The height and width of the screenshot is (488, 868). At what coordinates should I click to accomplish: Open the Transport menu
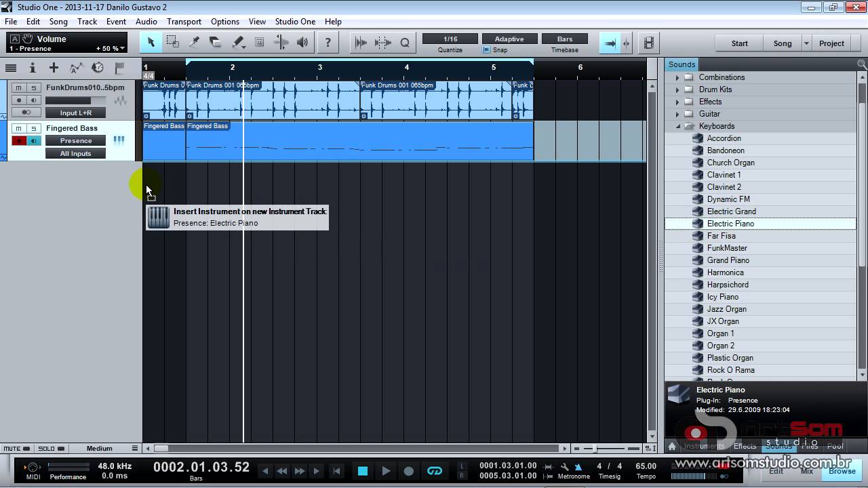pyautogui.click(x=184, y=21)
